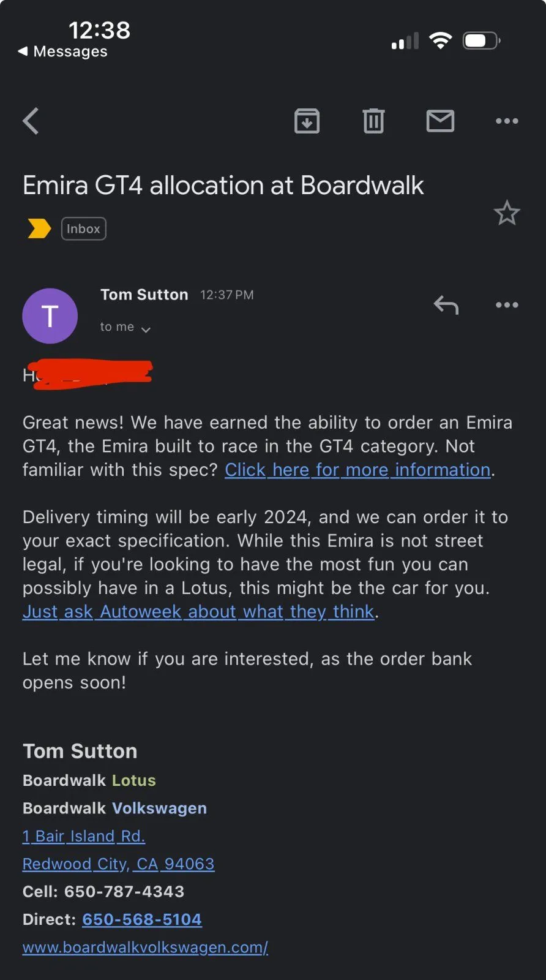546x980 pixels.
Task: Open top toolbar more options menu
Action: click(507, 121)
